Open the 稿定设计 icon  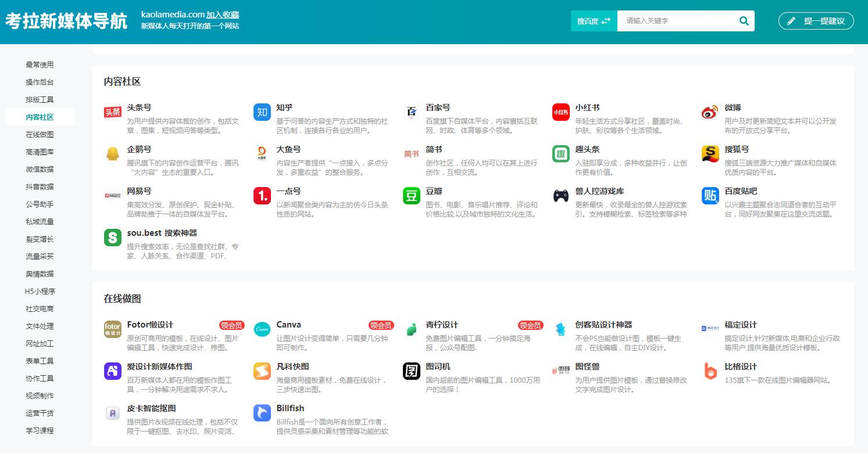coord(710,329)
